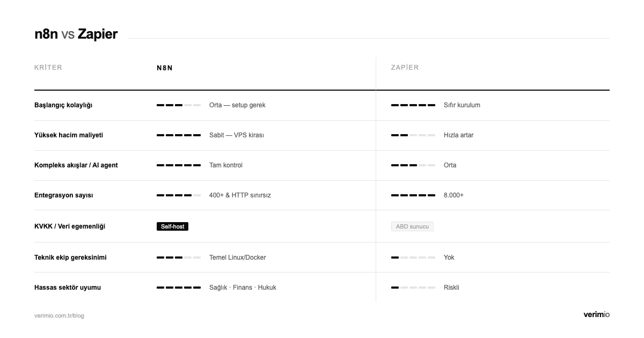
Task: Select the N8N column header
Action: (x=165, y=68)
